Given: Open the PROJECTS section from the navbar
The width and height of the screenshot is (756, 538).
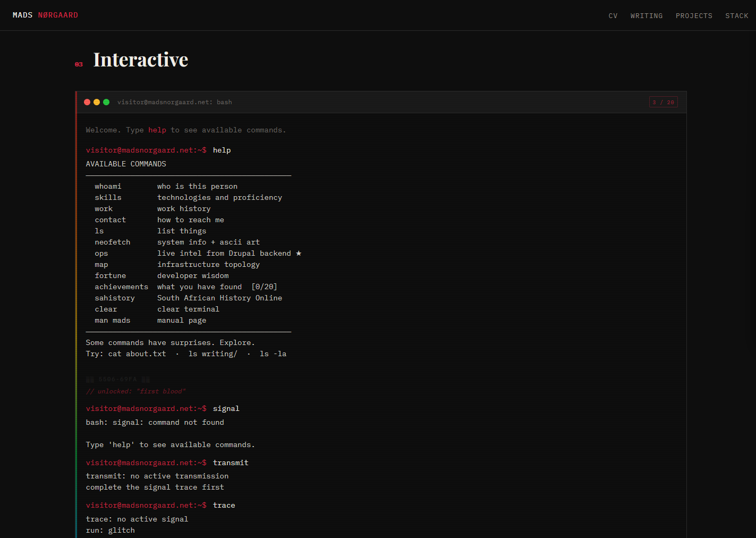Looking at the screenshot, I should (694, 16).
